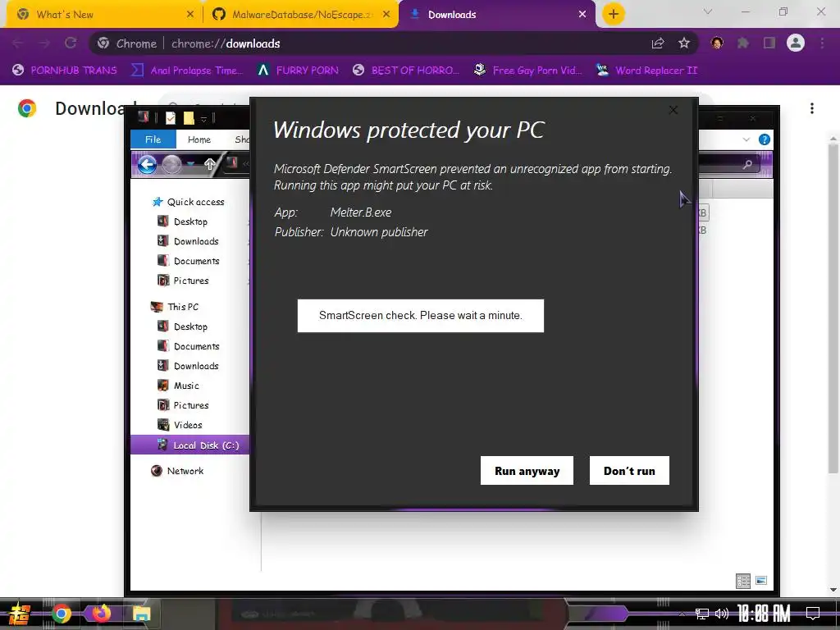This screenshot has height=630, width=840.
Task: Click Run anyway in SmartScreen dialog
Action: 527,470
